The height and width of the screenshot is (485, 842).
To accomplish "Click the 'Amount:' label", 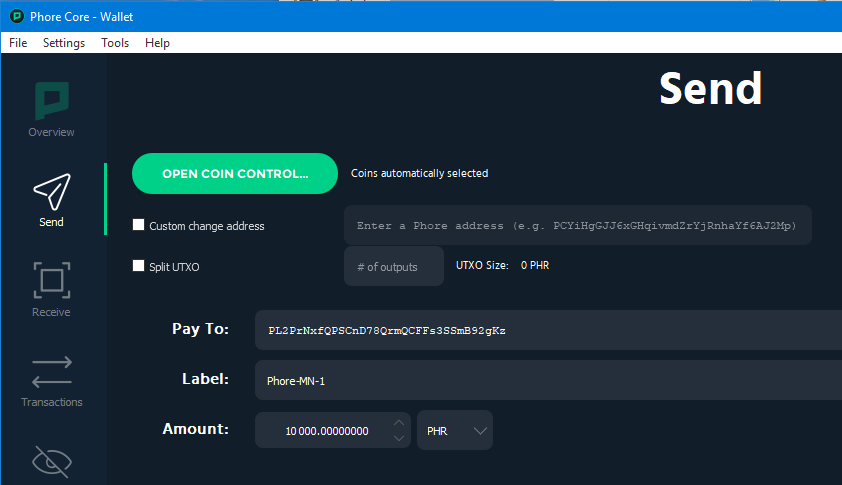I will pos(195,429).
